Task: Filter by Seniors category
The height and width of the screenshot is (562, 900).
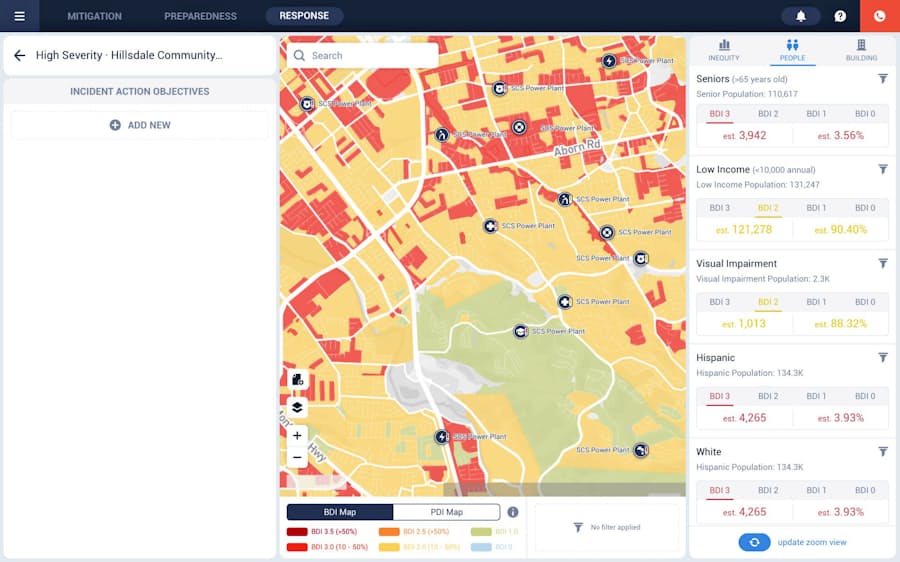Action: 883,79
